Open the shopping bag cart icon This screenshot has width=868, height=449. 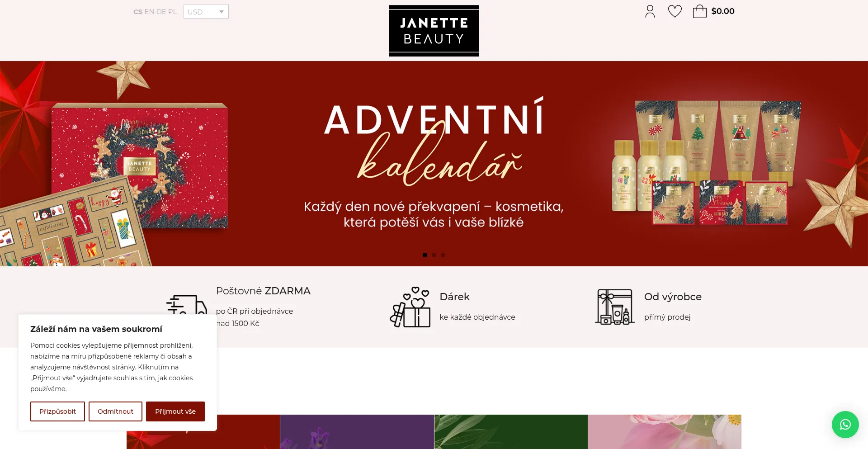pyautogui.click(x=699, y=11)
